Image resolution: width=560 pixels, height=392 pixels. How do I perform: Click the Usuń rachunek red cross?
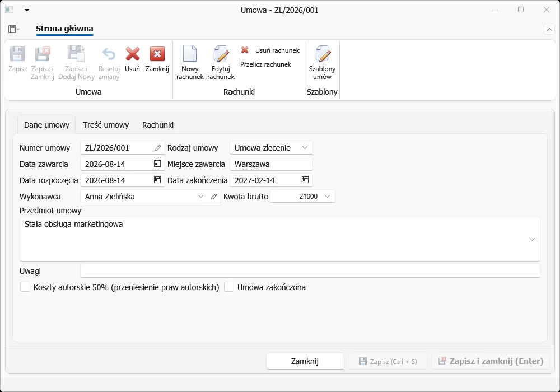[x=245, y=50]
